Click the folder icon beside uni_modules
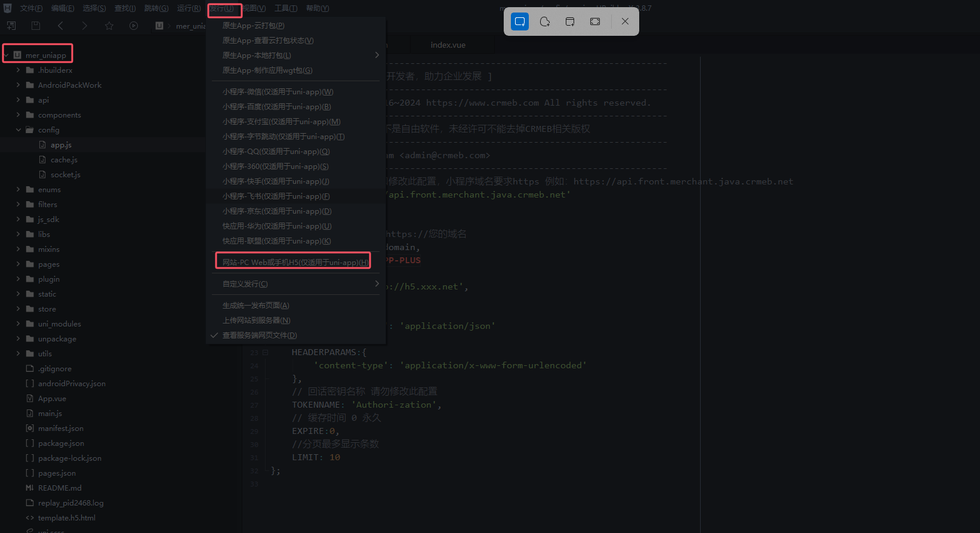The image size is (980, 533). pos(30,324)
